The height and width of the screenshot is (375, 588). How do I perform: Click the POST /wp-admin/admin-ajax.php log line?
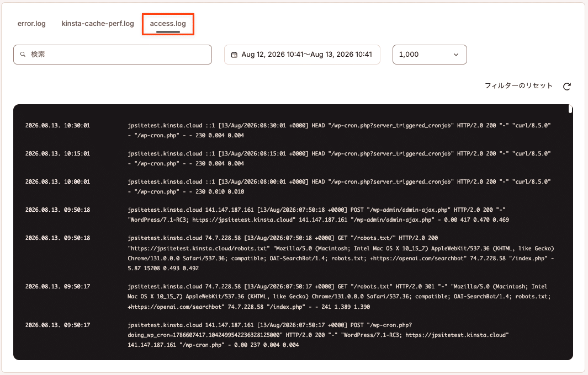(x=319, y=215)
